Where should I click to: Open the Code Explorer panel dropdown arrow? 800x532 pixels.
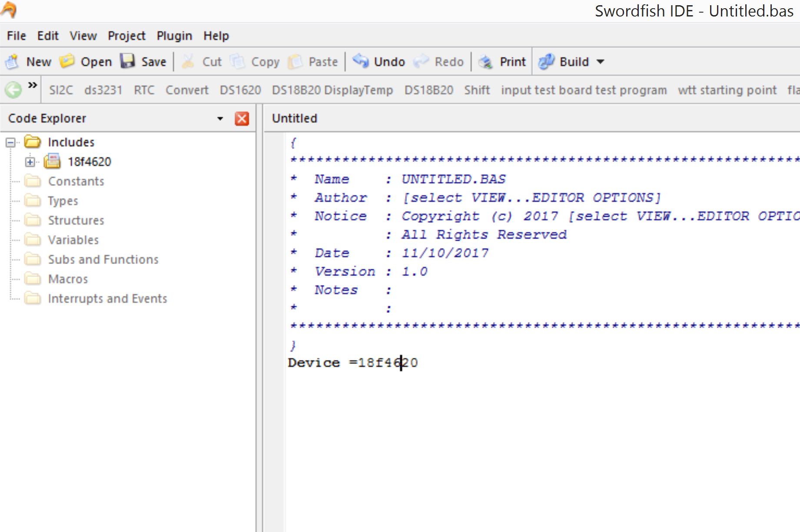(x=220, y=119)
